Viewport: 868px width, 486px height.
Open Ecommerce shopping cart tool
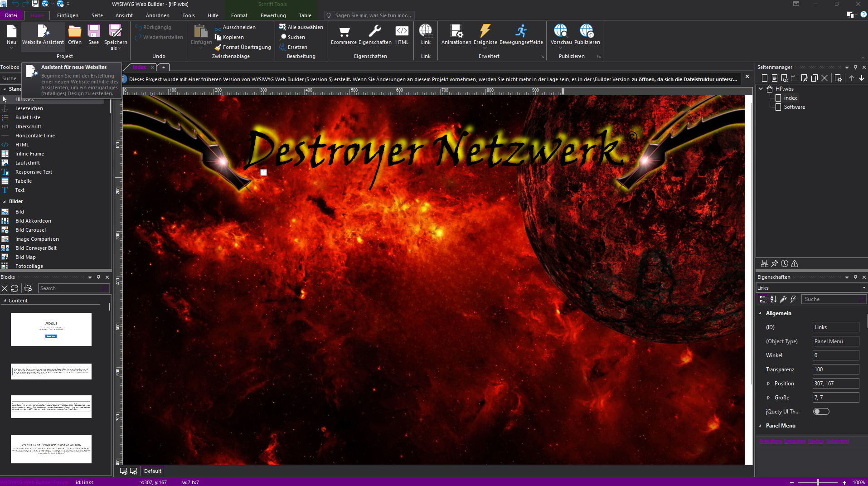[x=344, y=34]
